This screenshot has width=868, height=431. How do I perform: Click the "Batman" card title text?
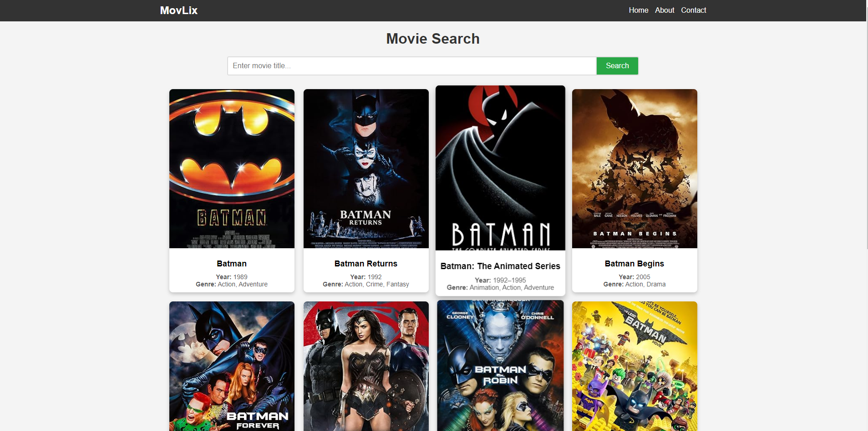click(x=232, y=264)
